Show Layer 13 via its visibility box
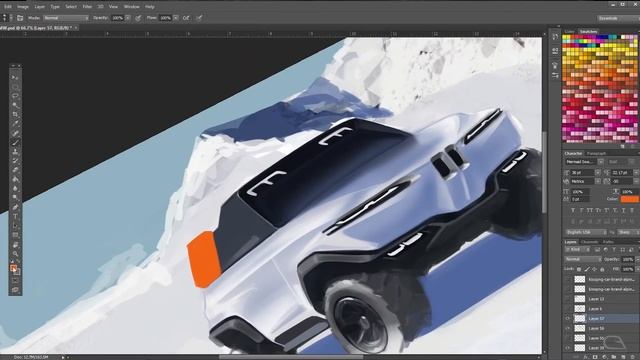This screenshot has height=360, width=640. tap(568, 299)
